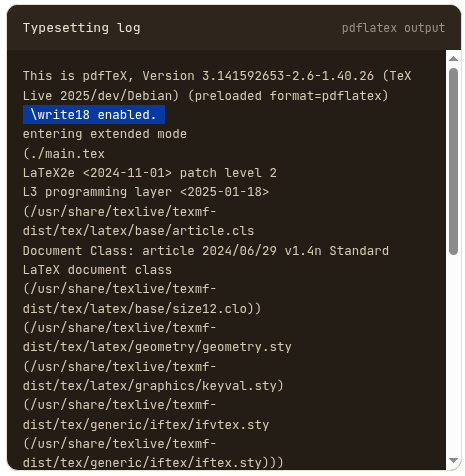Click the scrollbar up arrow
This screenshot has height=476, width=465.
tap(453, 59)
